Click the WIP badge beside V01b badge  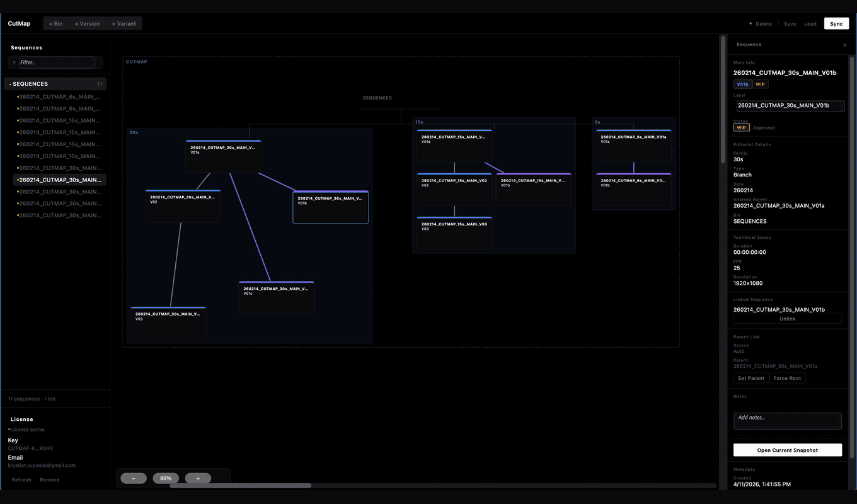pos(760,84)
